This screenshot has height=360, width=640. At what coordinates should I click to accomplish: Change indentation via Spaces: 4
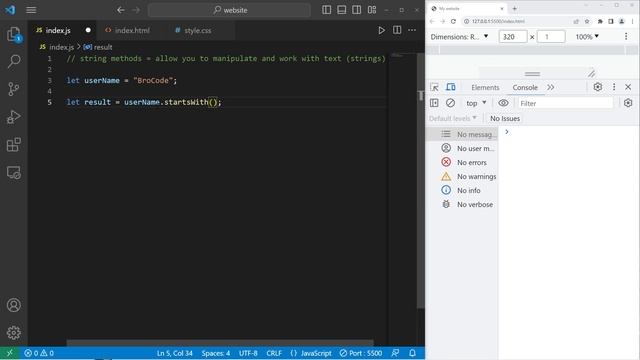(x=216, y=353)
